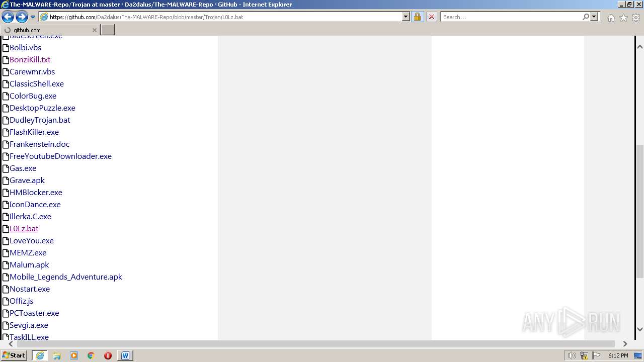This screenshot has height=362, width=644.
Task: Click file icon beside MEMZ.exe
Action: [x=6, y=253]
